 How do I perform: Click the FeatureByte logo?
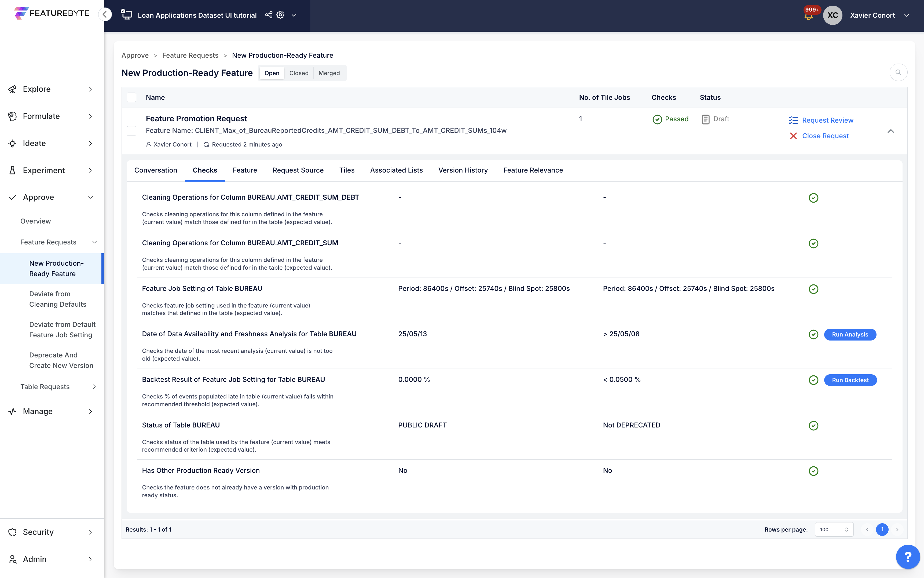coord(52,13)
